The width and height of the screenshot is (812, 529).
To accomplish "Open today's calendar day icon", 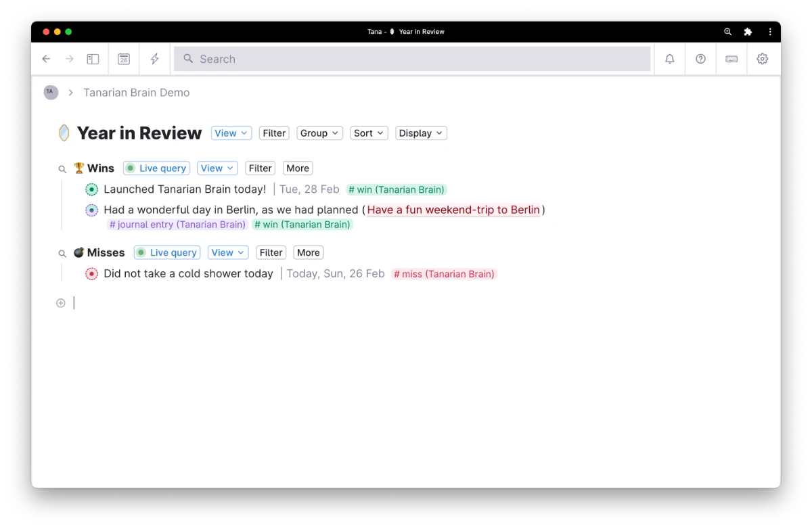I will coord(124,59).
